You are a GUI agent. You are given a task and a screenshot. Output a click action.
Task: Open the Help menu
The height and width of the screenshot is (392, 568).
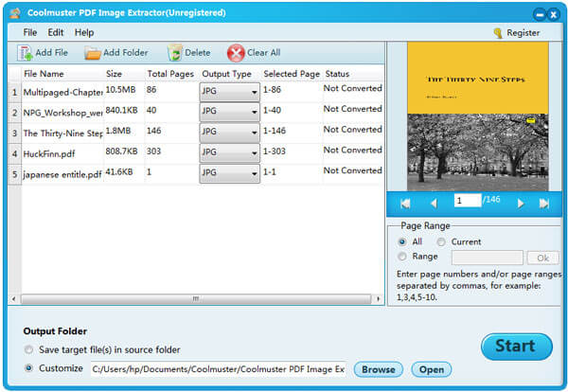click(84, 32)
